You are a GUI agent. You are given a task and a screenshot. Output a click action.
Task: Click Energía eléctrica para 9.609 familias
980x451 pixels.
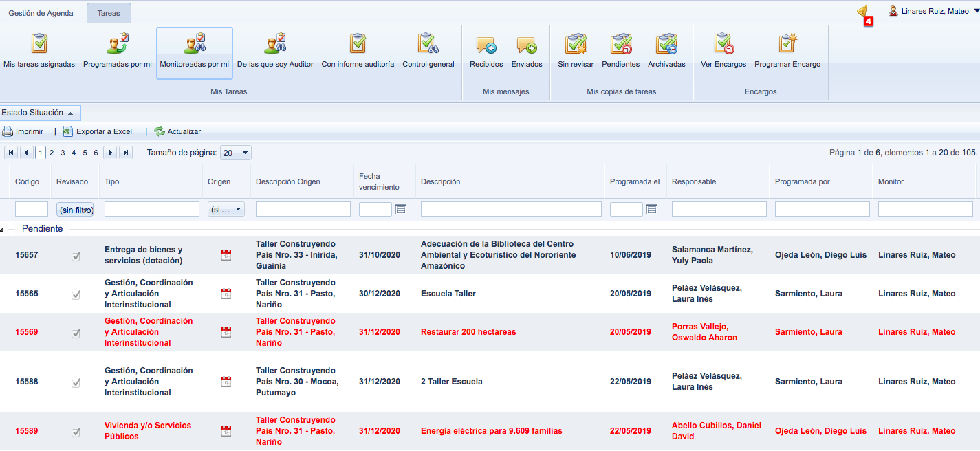click(492, 431)
